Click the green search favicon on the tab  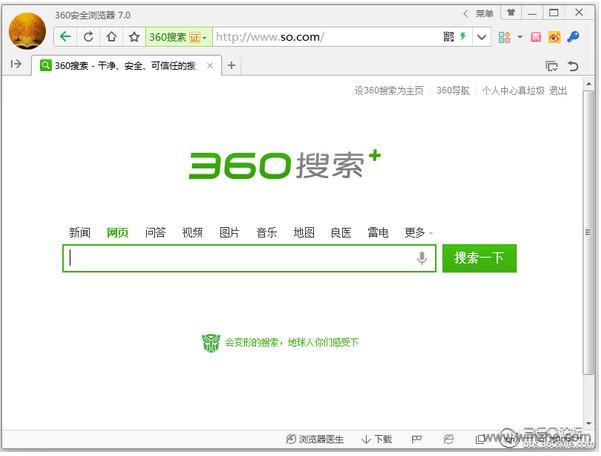[46, 66]
